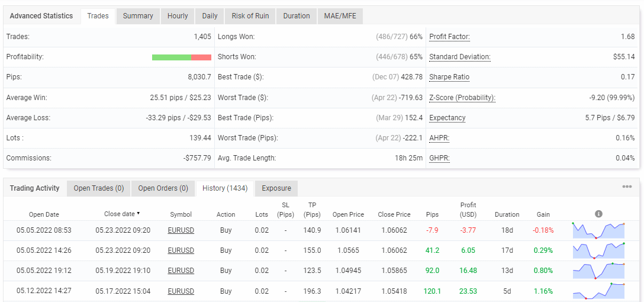
Task: Open EURUSD link in the 120.1 pips row
Action: click(181, 291)
